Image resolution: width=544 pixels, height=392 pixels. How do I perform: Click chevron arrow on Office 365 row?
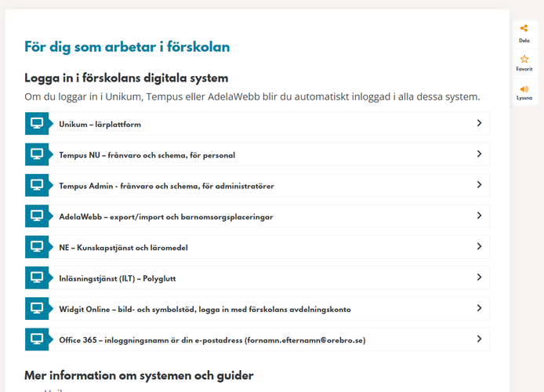coord(479,339)
